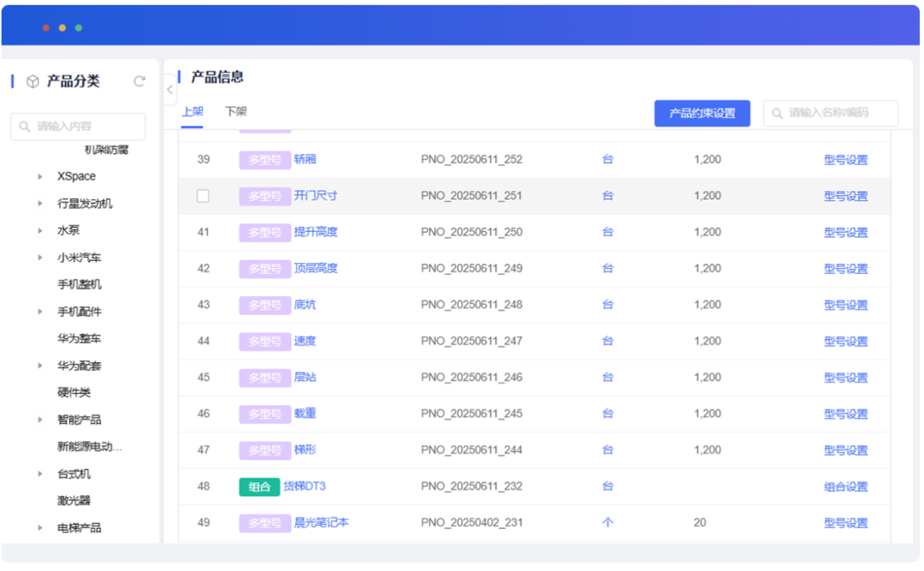Select 新能源电动... category
Image resolution: width=924 pixels, height=571 pixels.
(90, 447)
